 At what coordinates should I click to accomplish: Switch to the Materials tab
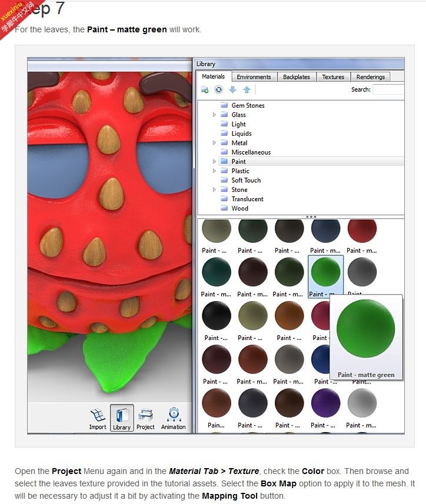coord(214,76)
